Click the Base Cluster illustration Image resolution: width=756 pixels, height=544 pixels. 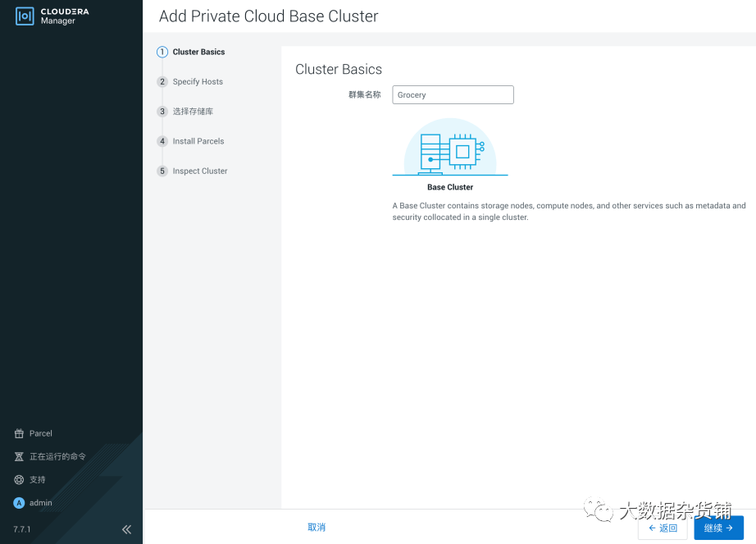point(450,147)
